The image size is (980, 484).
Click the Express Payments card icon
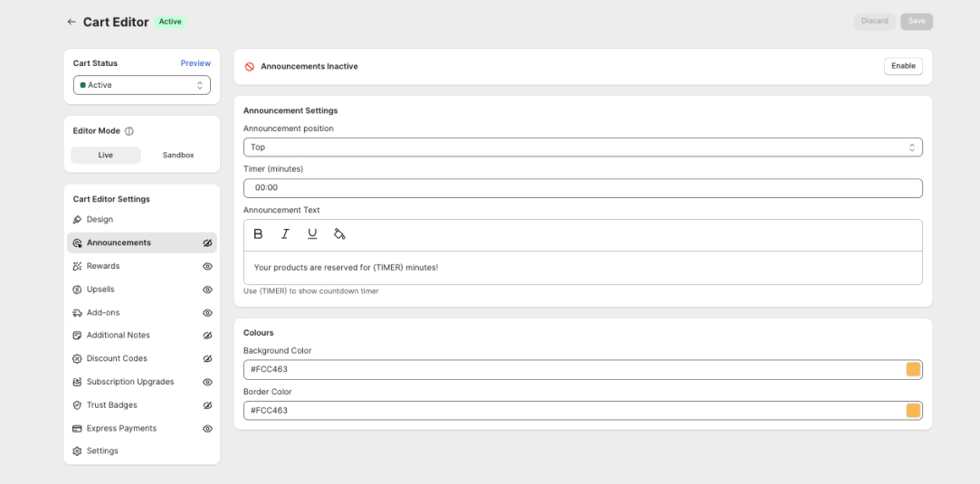click(77, 429)
